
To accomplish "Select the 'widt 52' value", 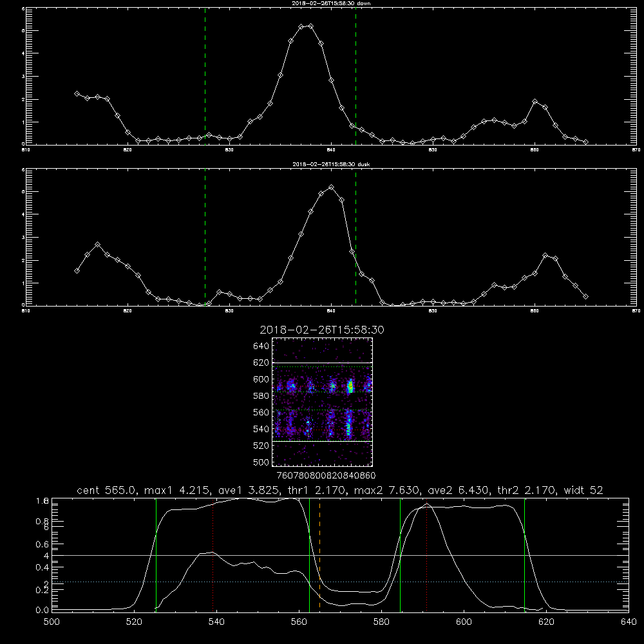I will tap(583, 490).
